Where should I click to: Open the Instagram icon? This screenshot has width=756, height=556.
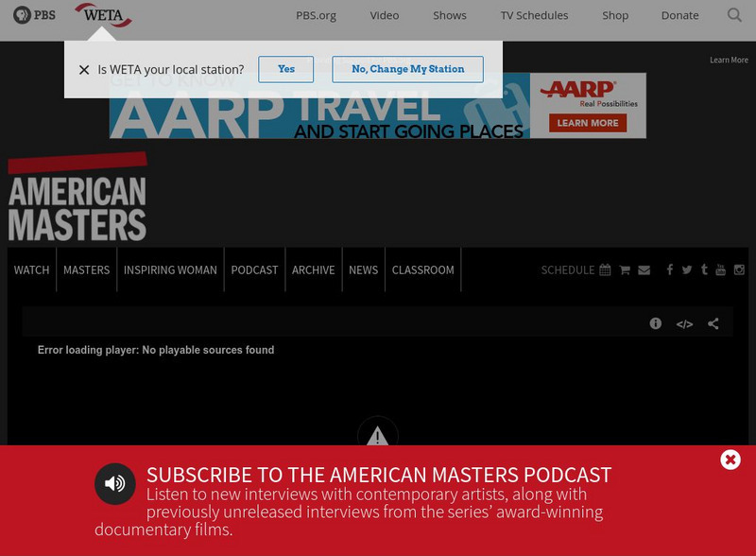click(739, 269)
